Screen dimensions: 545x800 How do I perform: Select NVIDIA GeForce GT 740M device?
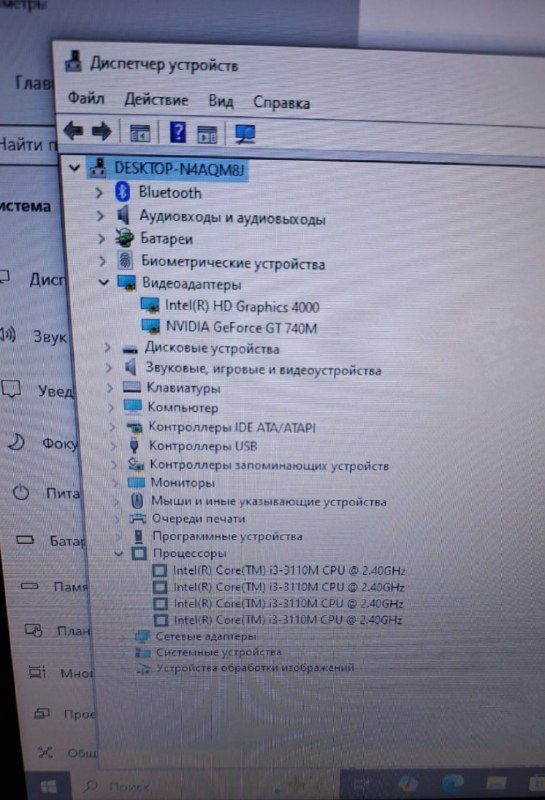pos(241,327)
